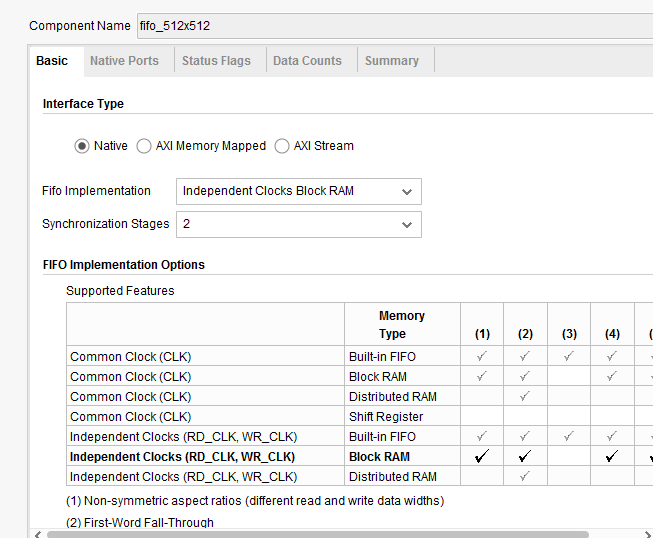
Task: Switch to the Native Ports tab
Action: click(124, 61)
